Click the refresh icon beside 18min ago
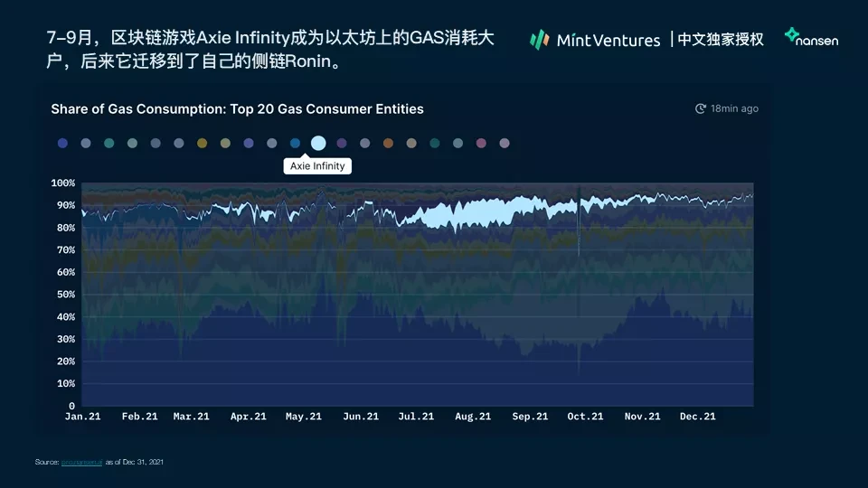The image size is (868, 488). point(700,108)
